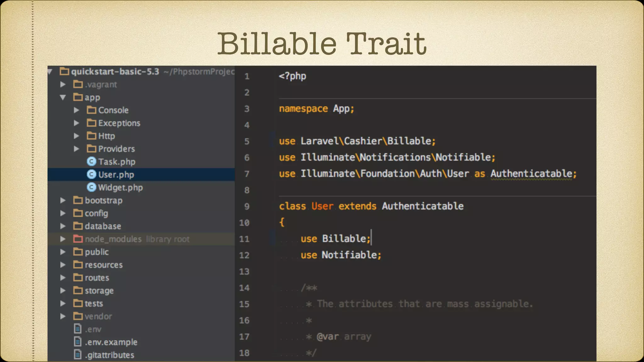Select Task.php in the project tree

[117, 162]
